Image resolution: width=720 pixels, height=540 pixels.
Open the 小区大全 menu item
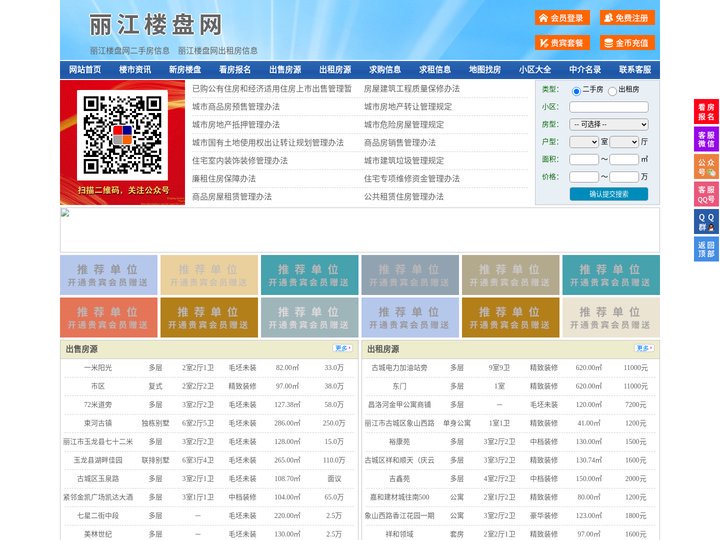click(535, 70)
